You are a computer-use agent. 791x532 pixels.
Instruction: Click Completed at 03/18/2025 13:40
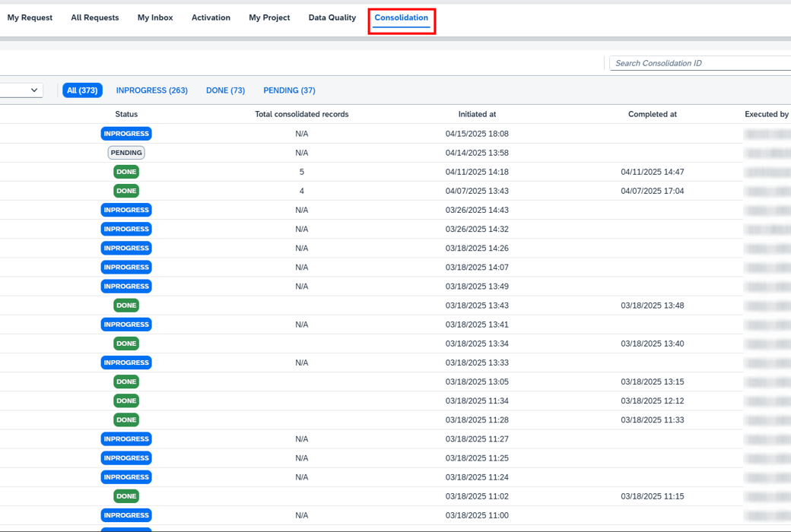653,344
